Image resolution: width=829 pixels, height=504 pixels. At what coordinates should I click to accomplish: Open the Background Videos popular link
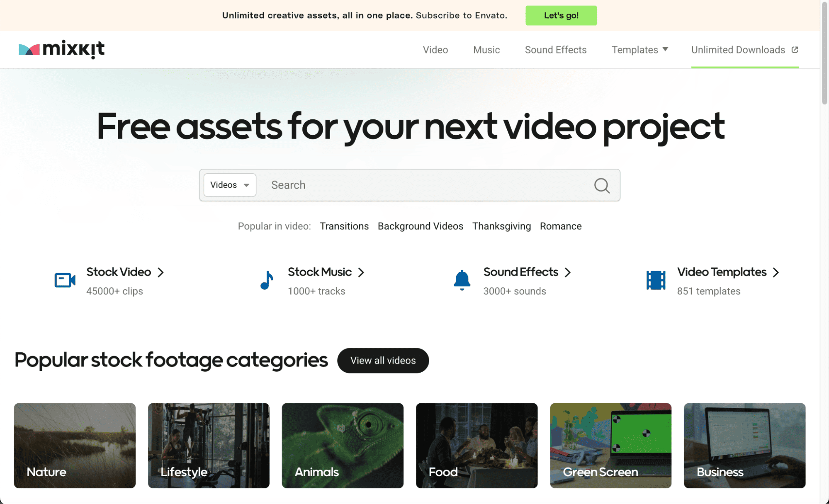coord(420,226)
